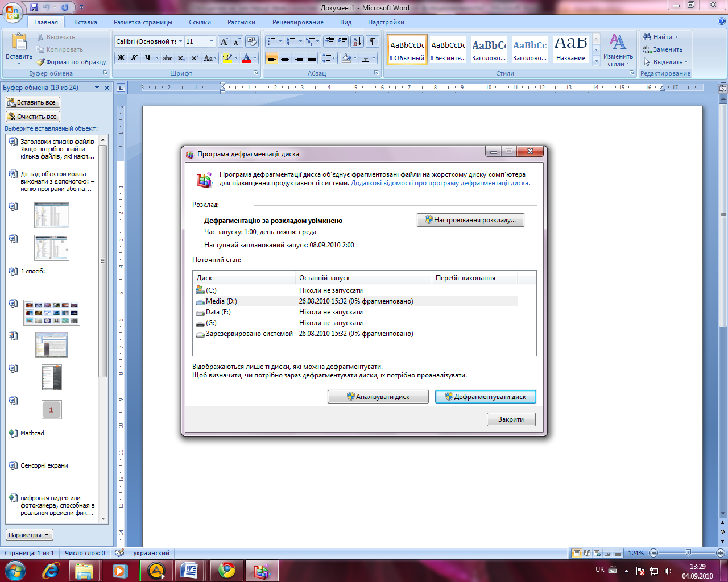Click the sort (А-Я arrow) icon
The width and height of the screenshot is (728, 582).
pos(357,41)
